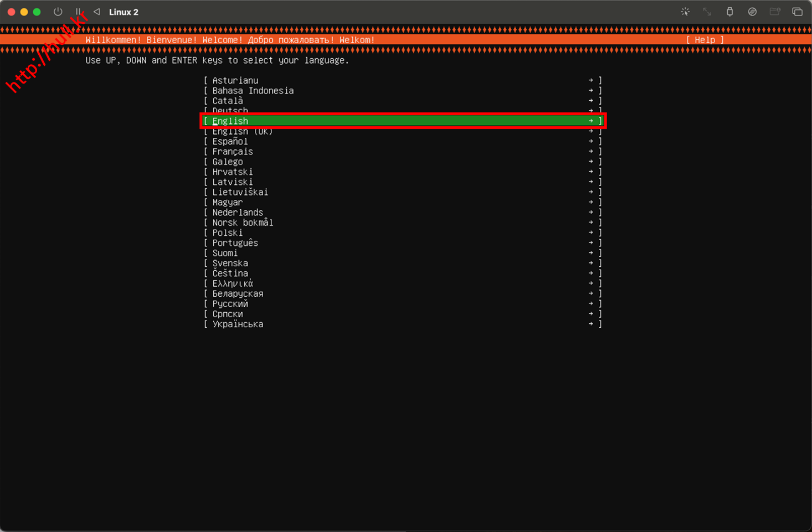The width and height of the screenshot is (812, 532).
Task: Select Suomi language
Action: [x=403, y=253]
